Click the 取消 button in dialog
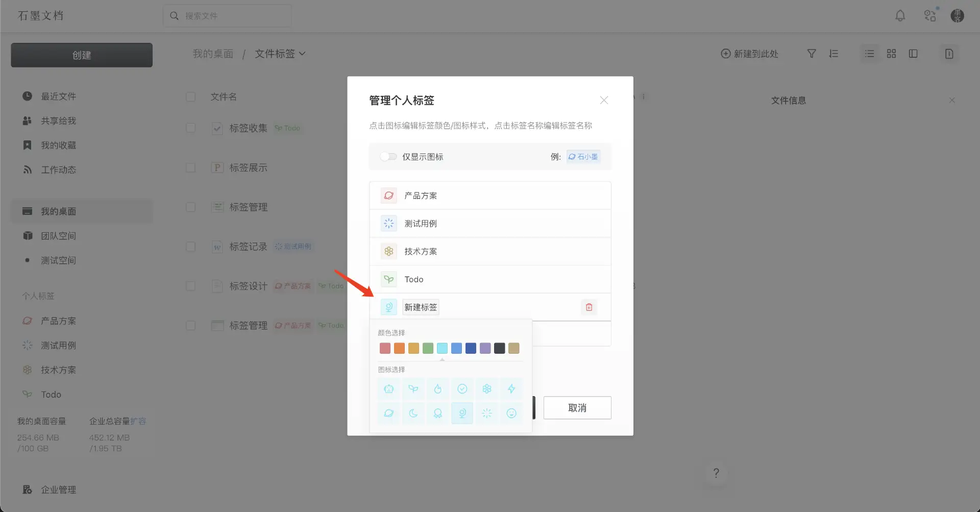Image resolution: width=980 pixels, height=512 pixels. pyautogui.click(x=577, y=408)
